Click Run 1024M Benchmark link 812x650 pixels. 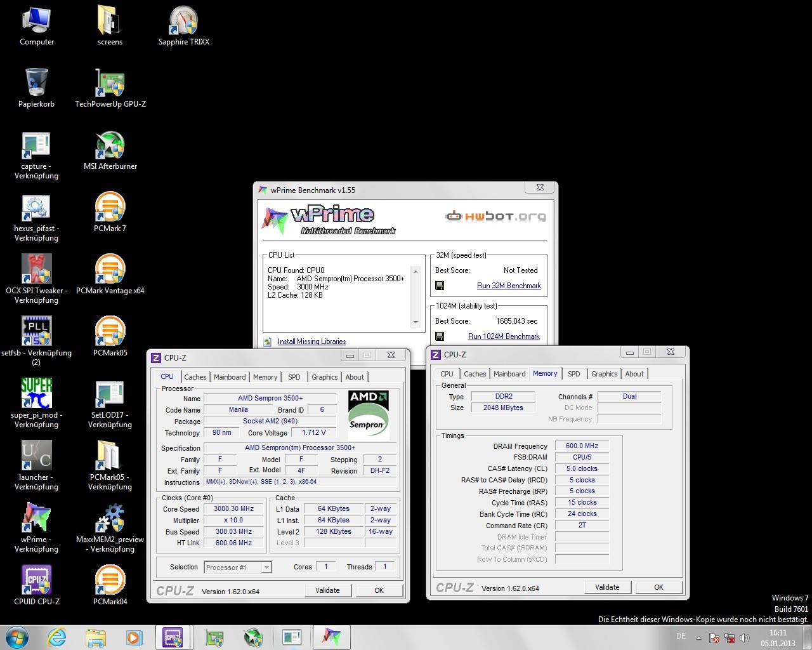point(504,336)
